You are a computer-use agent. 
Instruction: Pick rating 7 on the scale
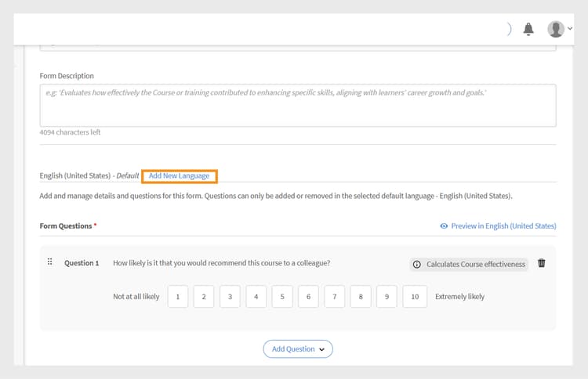click(335, 297)
